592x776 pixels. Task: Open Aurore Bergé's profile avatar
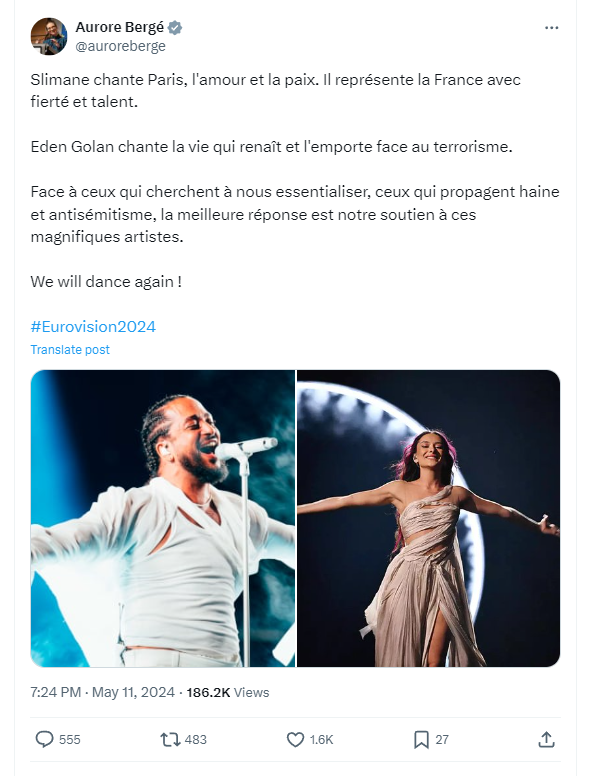click(49, 36)
